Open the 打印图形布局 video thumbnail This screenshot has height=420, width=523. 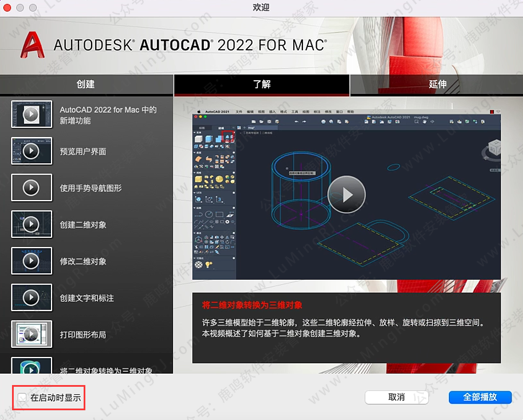[x=31, y=334]
